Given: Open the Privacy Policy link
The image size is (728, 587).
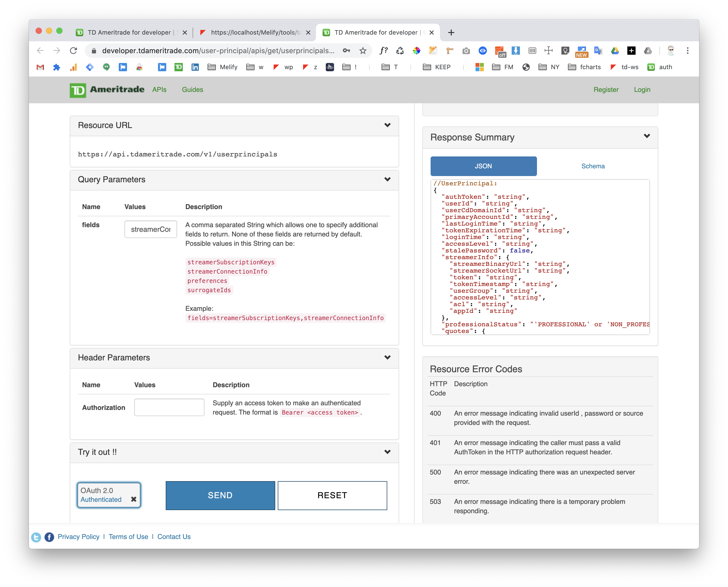Looking at the screenshot, I should point(78,537).
